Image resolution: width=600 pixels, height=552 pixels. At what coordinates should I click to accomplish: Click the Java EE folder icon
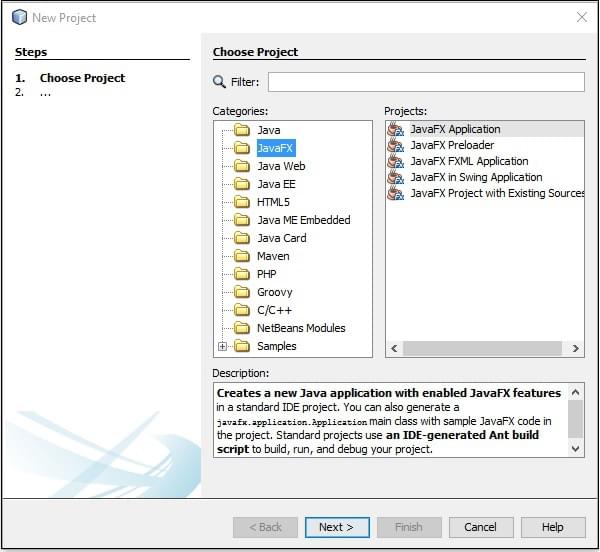pos(242,184)
